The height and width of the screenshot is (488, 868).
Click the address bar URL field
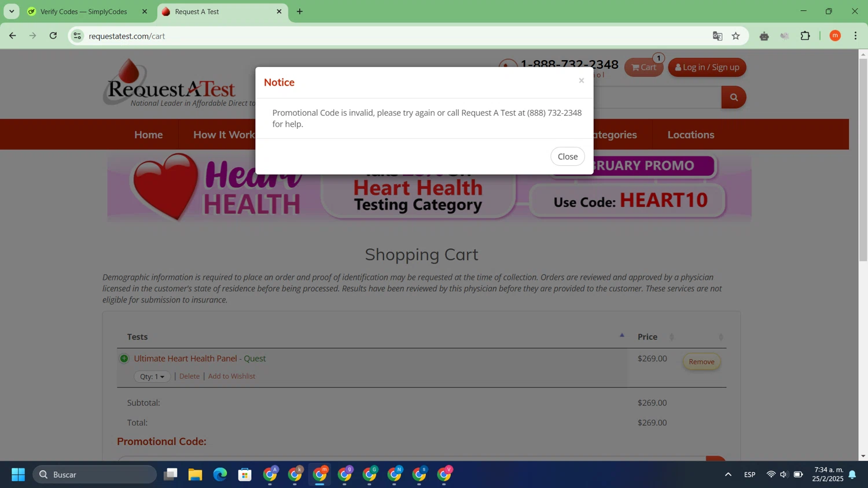[x=393, y=36]
